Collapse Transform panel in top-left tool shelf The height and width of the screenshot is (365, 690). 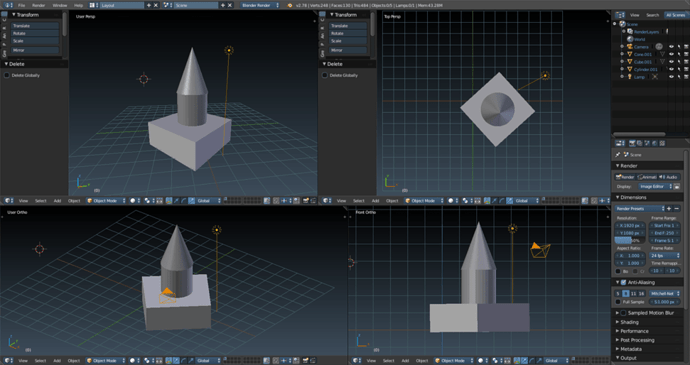pos(13,15)
